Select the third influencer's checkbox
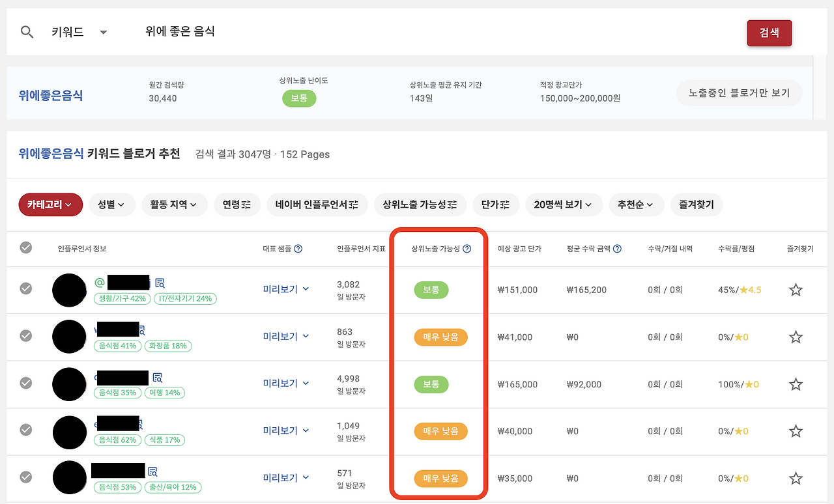The image size is (834, 504). pos(25,384)
